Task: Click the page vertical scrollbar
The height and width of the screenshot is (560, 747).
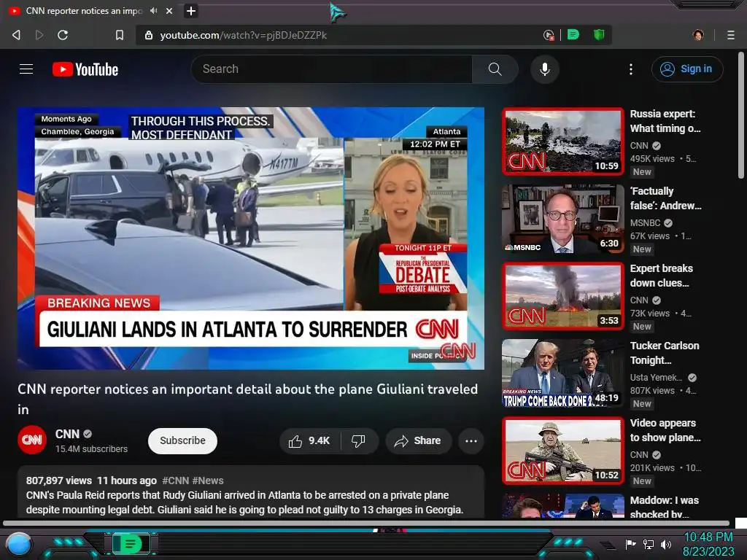Action: pyautogui.click(x=741, y=114)
